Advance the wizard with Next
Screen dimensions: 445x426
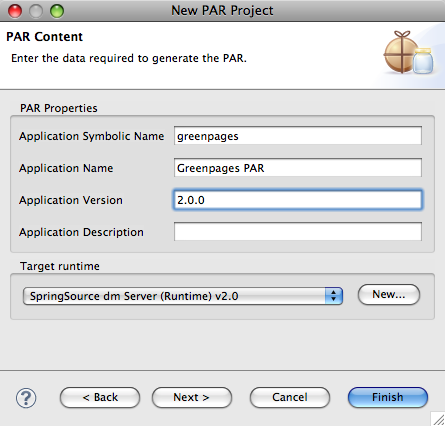[192, 397]
